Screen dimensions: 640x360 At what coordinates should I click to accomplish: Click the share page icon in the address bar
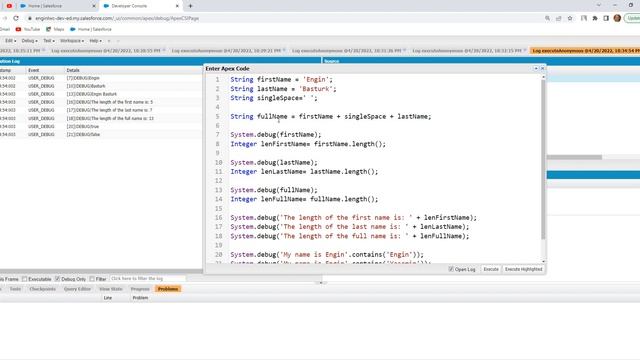click(558, 18)
